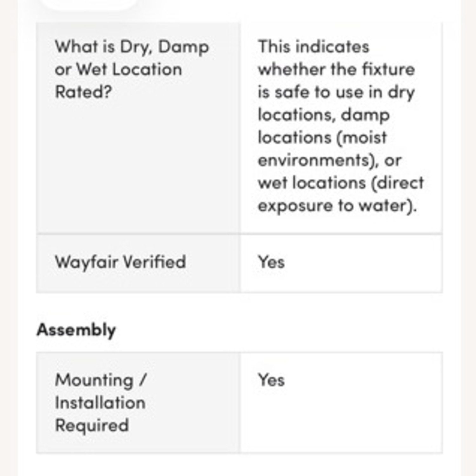The height and width of the screenshot is (476, 476).
Task: Select the "What is Dry, Damp" label line
Action: click(132, 47)
